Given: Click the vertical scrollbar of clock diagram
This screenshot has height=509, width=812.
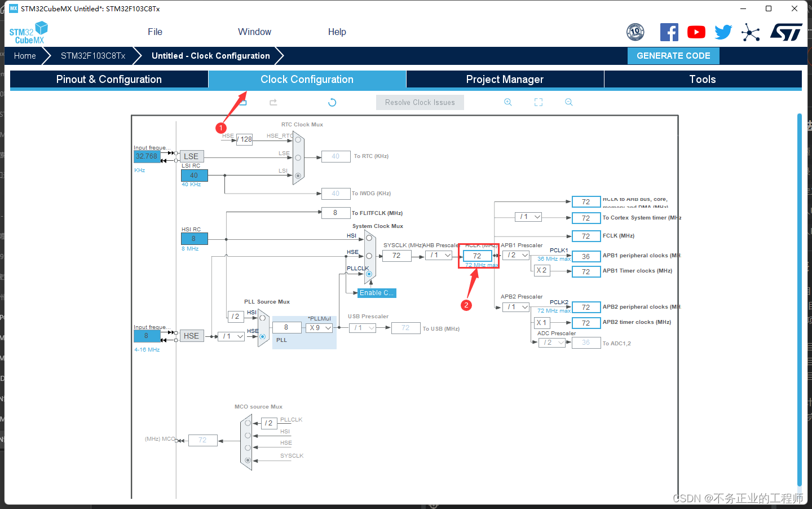Looking at the screenshot, I should coord(799,299).
